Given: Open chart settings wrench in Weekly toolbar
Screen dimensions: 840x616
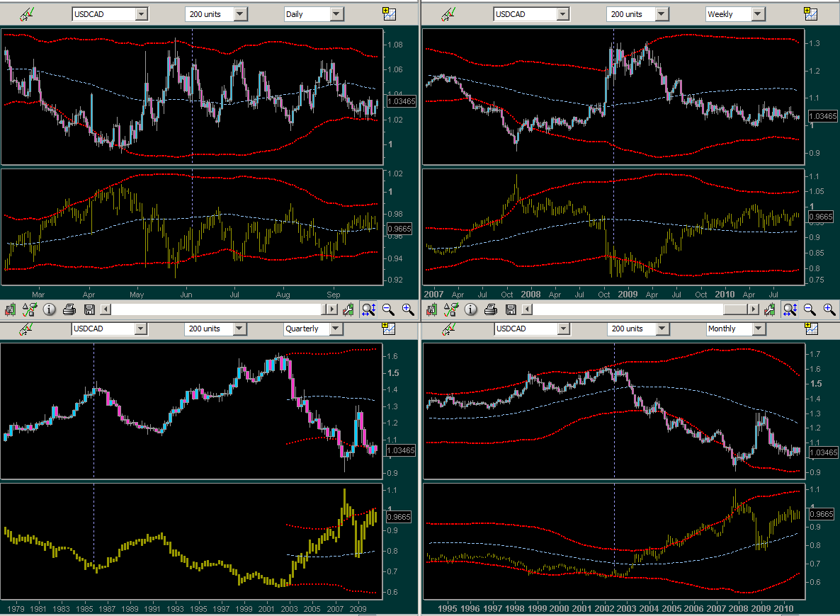Looking at the screenshot, I should click(x=771, y=309).
